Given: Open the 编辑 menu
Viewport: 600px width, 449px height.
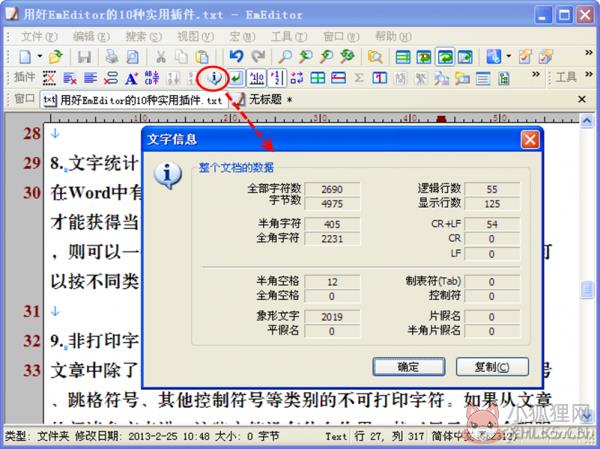Looking at the screenshot, I should tap(91, 37).
